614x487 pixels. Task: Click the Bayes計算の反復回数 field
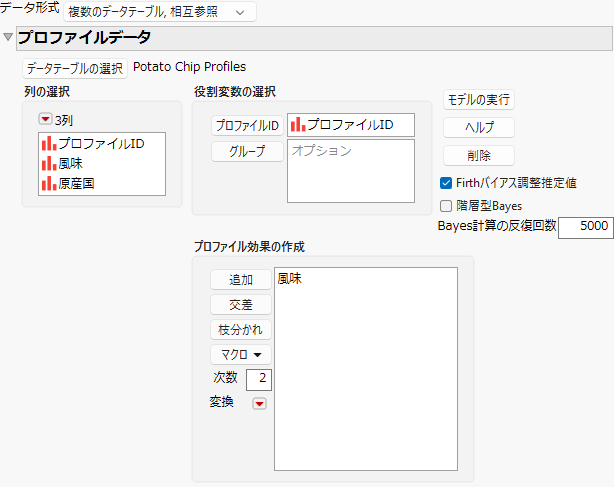click(x=585, y=227)
